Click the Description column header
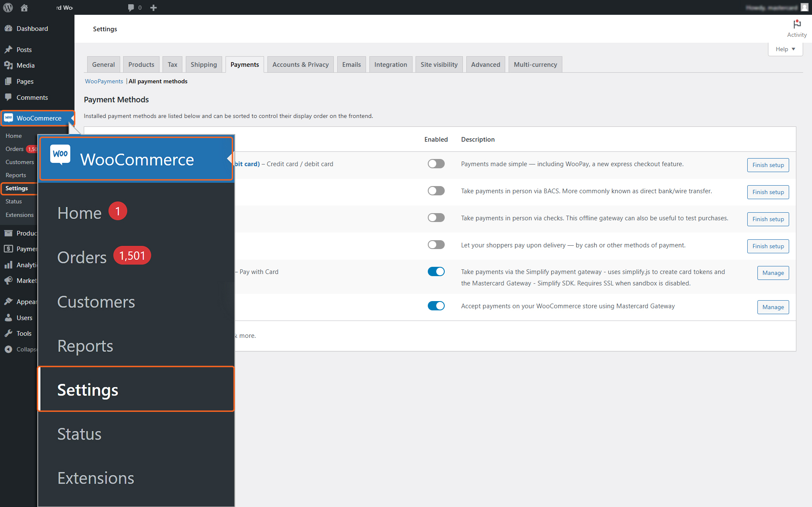 (x=478, y=139)
